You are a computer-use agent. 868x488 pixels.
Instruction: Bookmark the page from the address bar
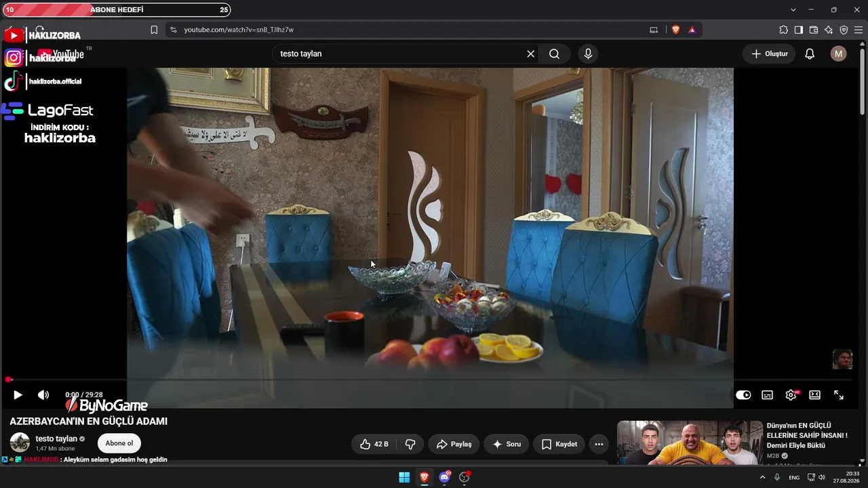[x=154, y=30]
